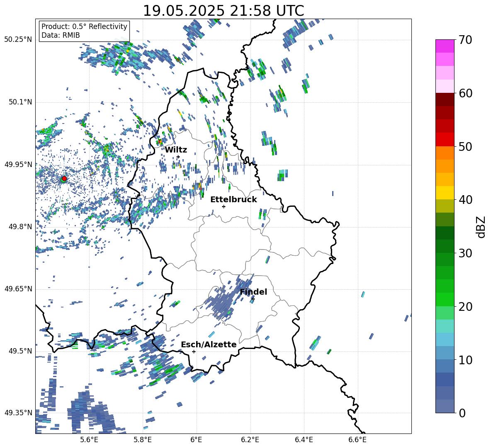Click the cross marker below Esch/Alzette
This screenshot has height=448, width=491.
(194, 351)
